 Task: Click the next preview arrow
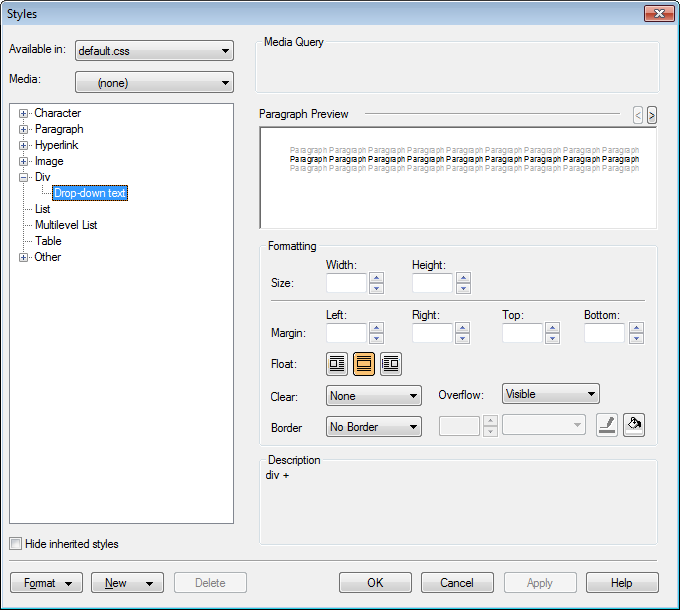pos(652,115)
